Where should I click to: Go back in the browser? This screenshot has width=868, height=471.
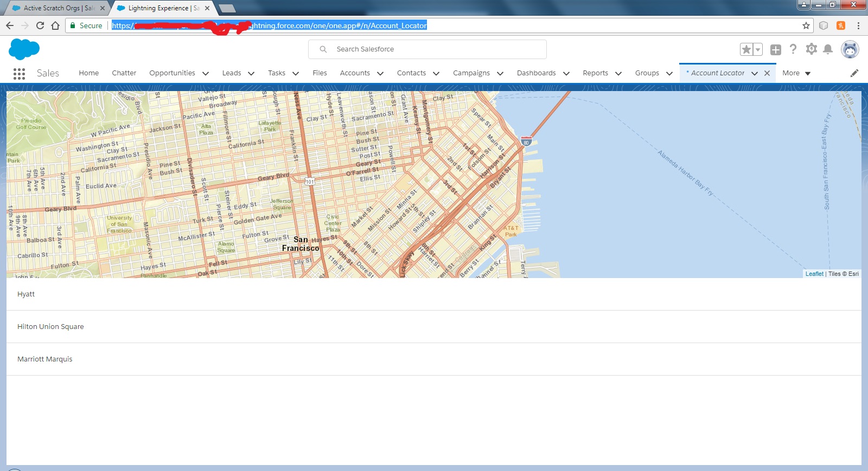[10, 25]
